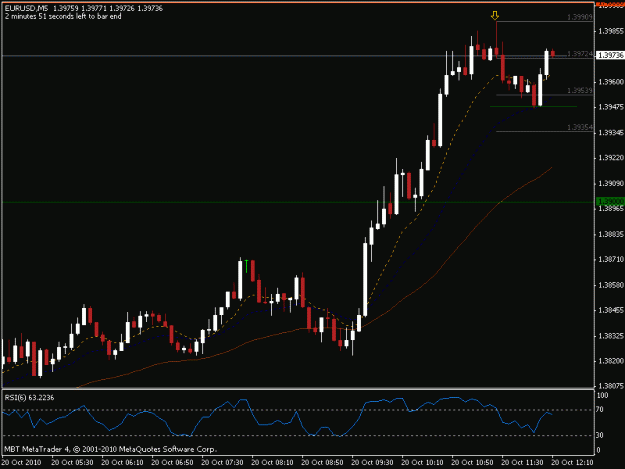Click the '20 Oct 05:30' time label

tap(73, 462)
